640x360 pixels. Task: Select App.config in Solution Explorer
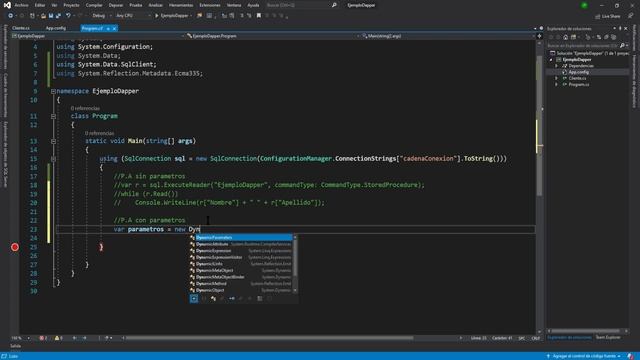pos(579,72)
